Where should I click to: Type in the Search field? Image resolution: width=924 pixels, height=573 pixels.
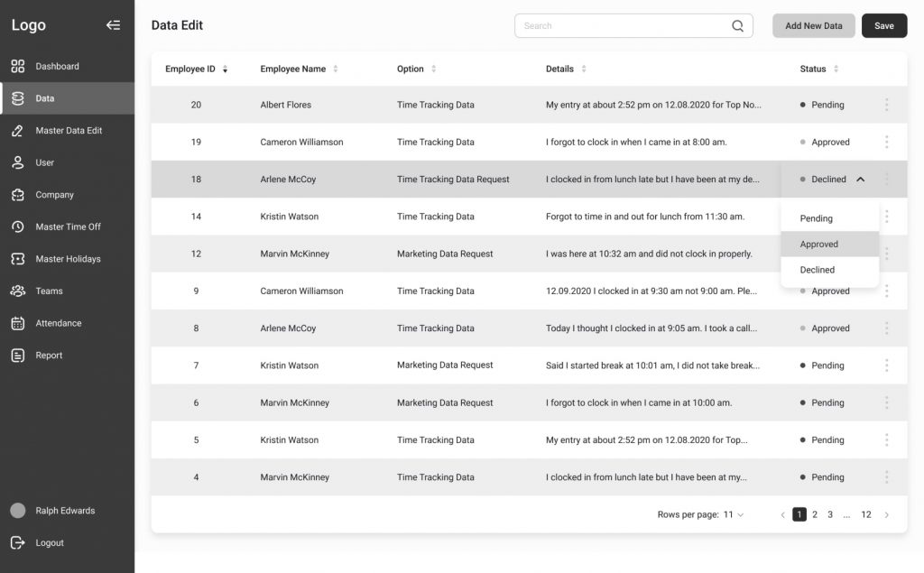623,26
